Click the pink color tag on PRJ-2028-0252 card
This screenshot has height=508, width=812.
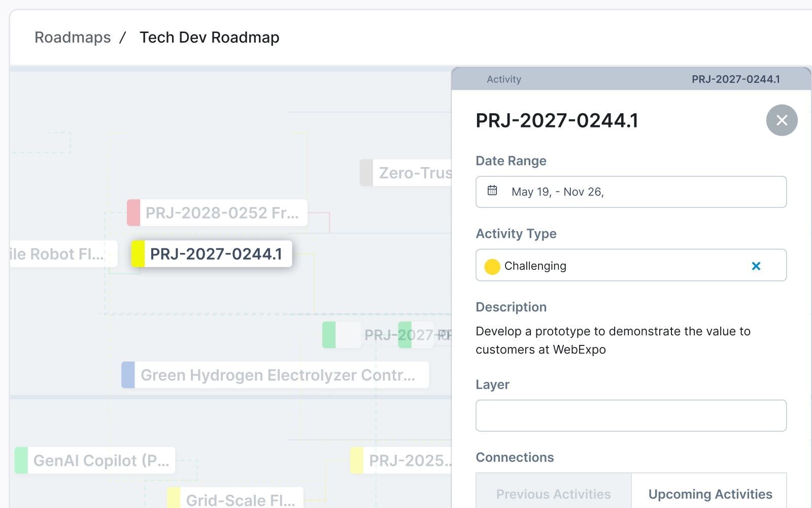tap(133, 212)
